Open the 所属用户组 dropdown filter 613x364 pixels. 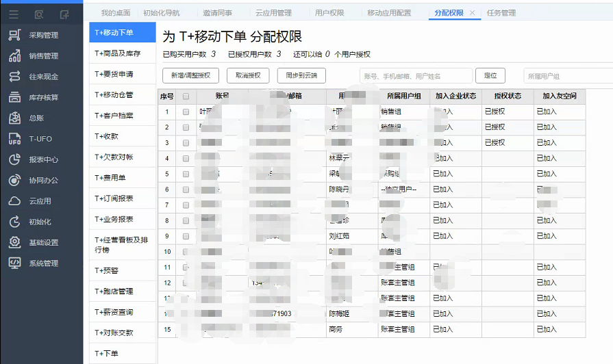568,76
